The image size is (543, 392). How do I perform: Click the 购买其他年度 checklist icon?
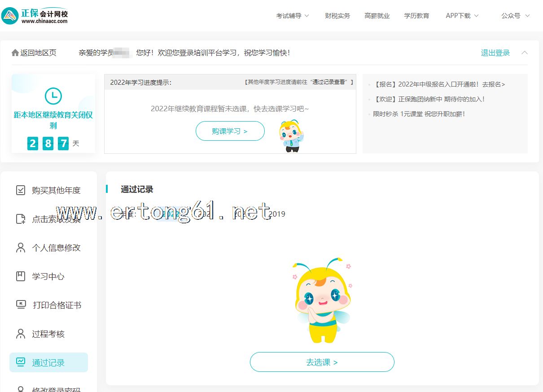[21, 190]
